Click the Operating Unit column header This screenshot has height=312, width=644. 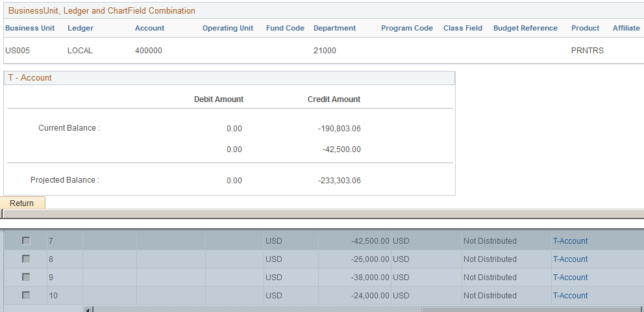point(228,29)
